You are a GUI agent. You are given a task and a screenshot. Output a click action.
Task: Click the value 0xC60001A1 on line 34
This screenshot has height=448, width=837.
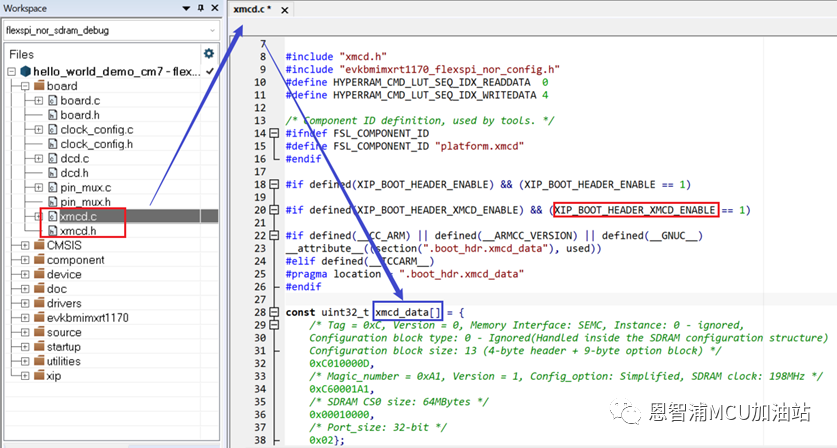point(339,389)
